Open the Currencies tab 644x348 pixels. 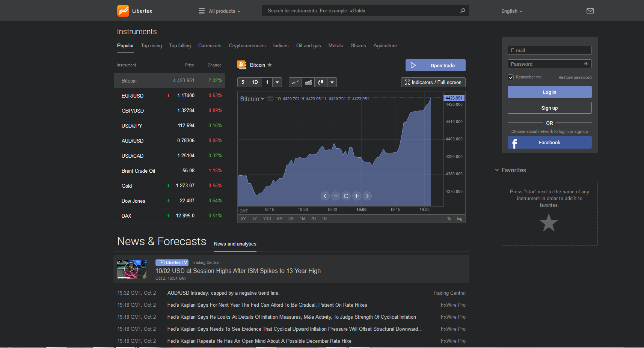(210, 45)
